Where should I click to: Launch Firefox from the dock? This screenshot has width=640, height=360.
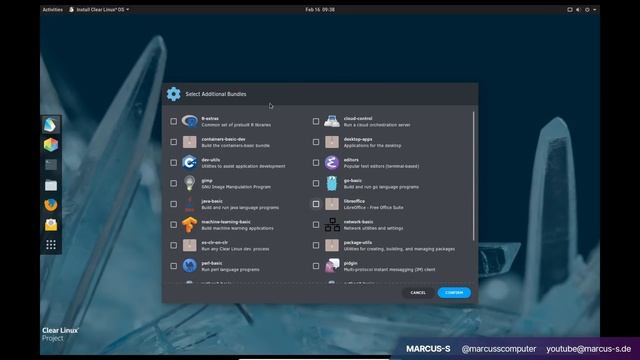pos(51,205)
